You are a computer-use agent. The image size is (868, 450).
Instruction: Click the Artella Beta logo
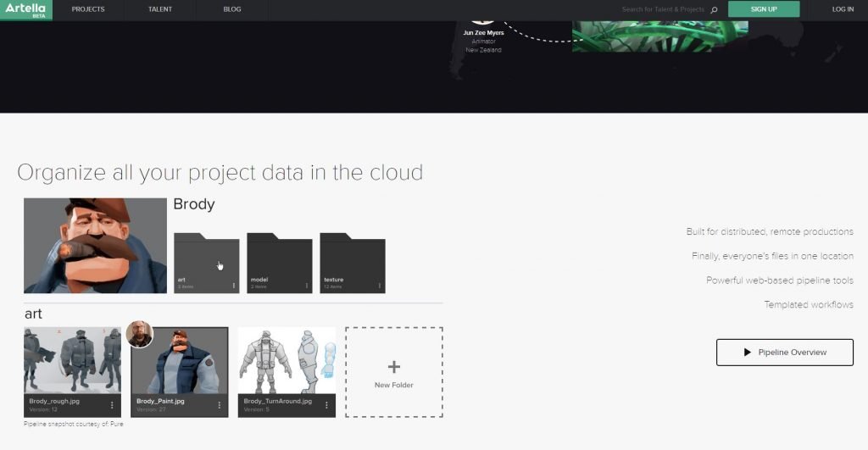pos(25,9)
